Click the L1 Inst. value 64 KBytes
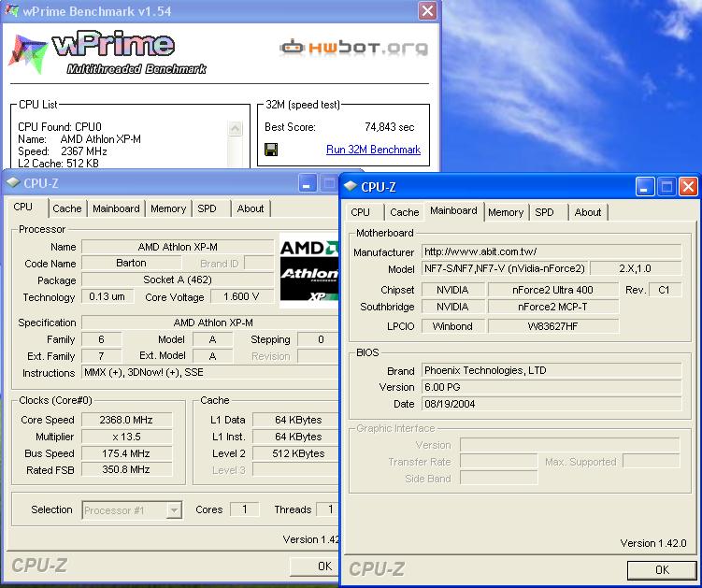This screenshot has width=702, height=588. coord(296,437)
